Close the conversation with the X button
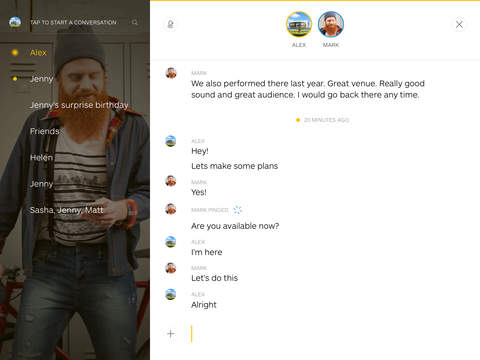 [459, 24]
